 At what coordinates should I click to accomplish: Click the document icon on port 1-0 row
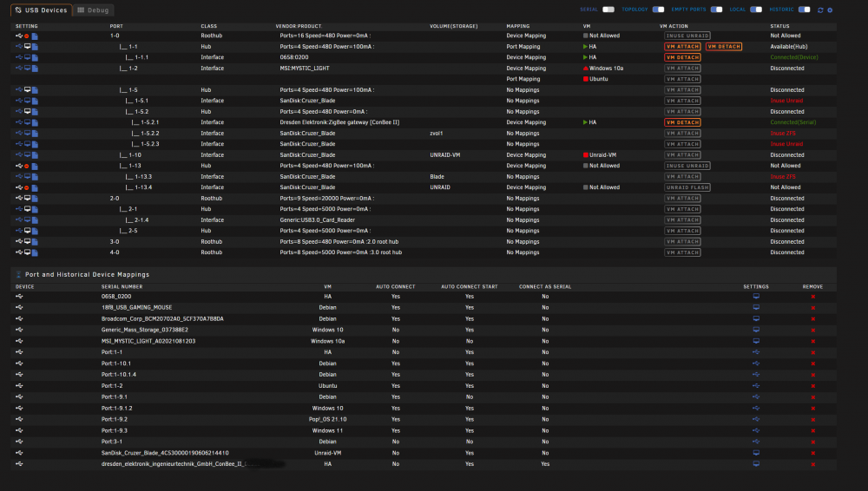[x=35, y=36]
